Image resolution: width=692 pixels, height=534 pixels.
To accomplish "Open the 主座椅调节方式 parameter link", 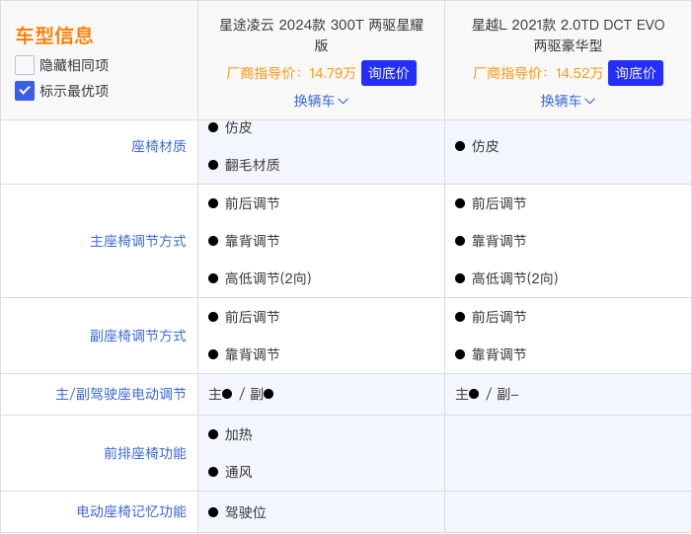I will (x=138, y=241).
